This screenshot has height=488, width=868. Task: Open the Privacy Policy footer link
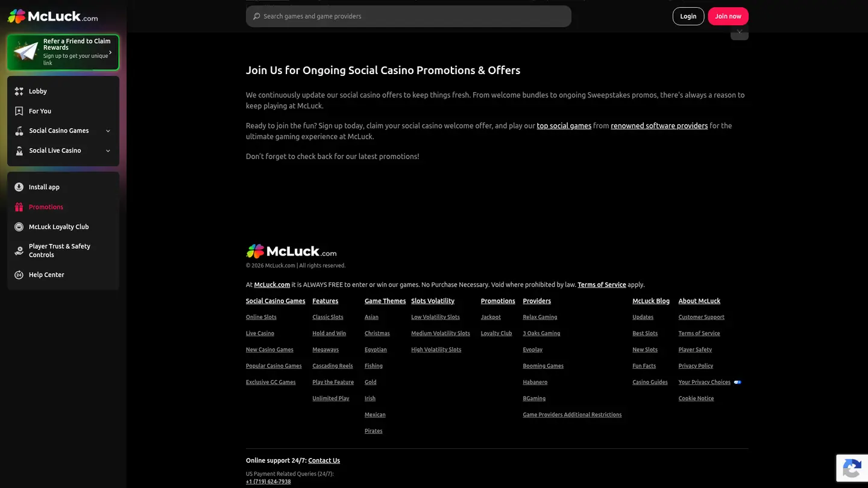(696, 366)
